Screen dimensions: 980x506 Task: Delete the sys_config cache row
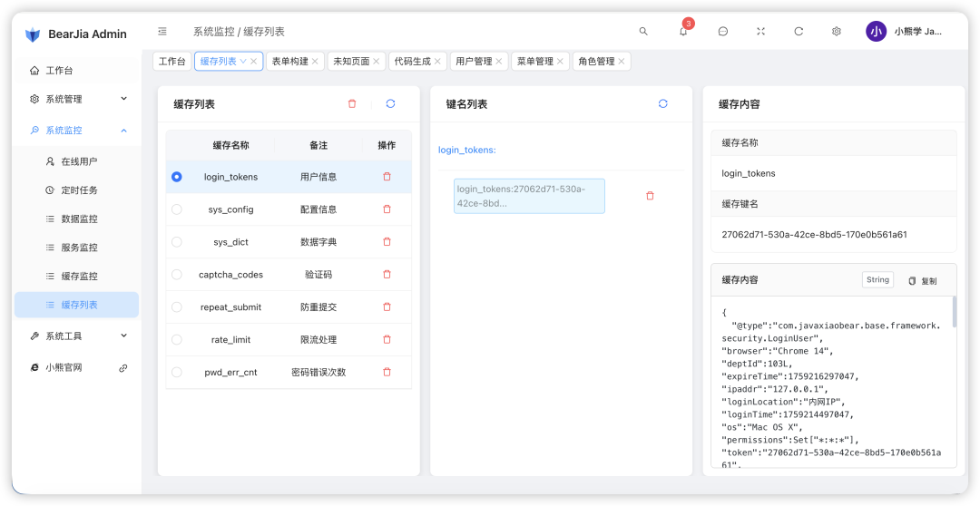[387, 209]
